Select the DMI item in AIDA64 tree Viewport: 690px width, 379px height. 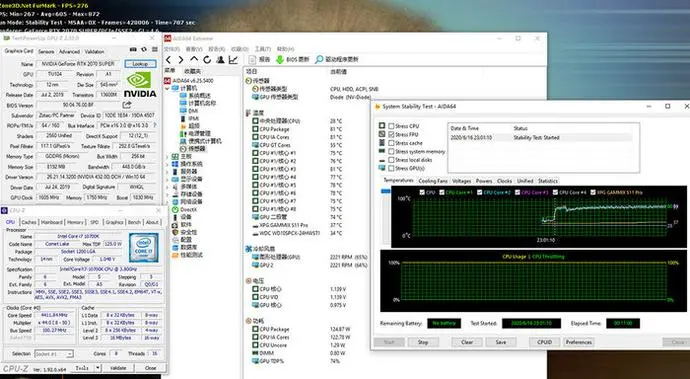(189, 111)
